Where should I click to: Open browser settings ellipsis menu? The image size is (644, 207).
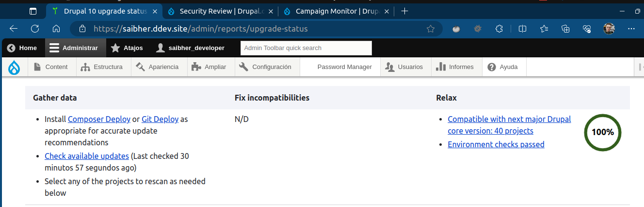point(631,29)
